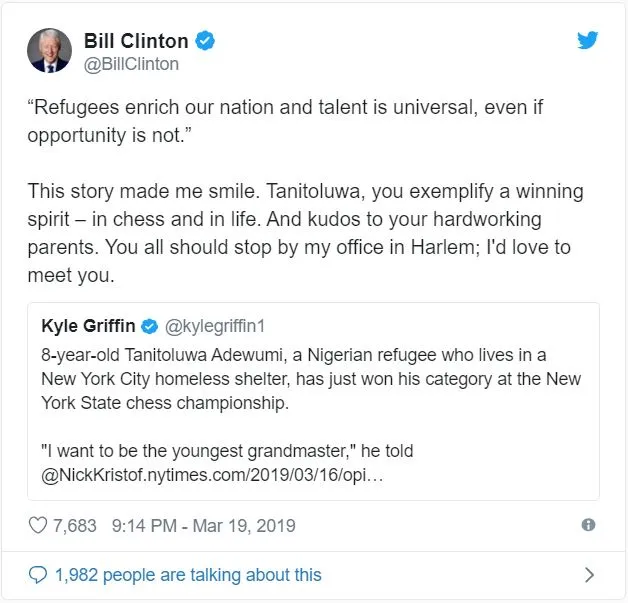Open the quoted Kyle Griffin tweet body
The height and width of the screenshot is (603, 628).
pos(310,381)
